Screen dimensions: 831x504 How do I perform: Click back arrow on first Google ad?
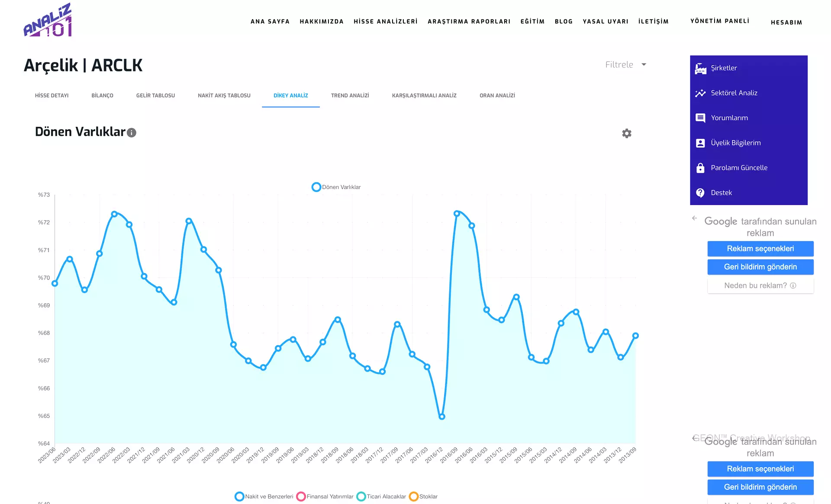coord(695,218)
